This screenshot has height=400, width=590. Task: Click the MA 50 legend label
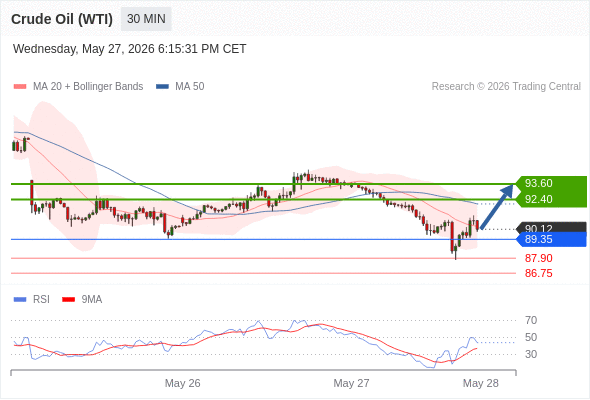click(190, 87)
